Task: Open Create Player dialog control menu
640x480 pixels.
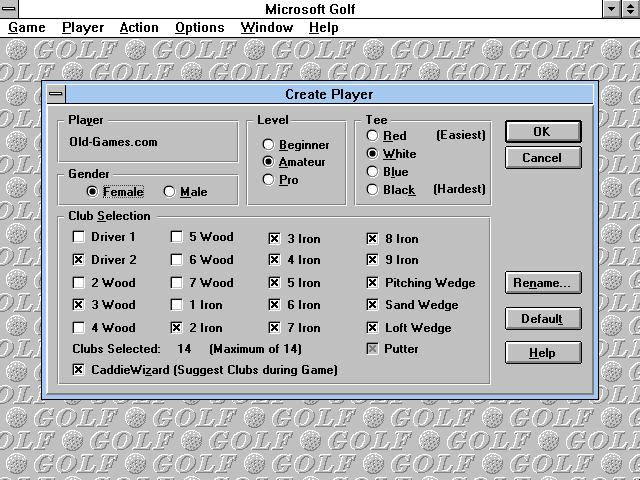Action: (x=56, y=94)
